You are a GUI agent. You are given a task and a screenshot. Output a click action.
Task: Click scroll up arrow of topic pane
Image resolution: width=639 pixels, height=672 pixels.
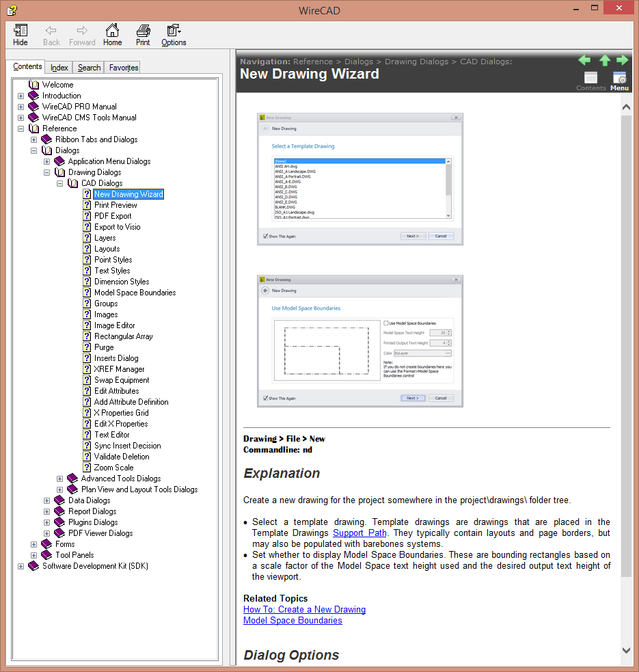(626, 107)
